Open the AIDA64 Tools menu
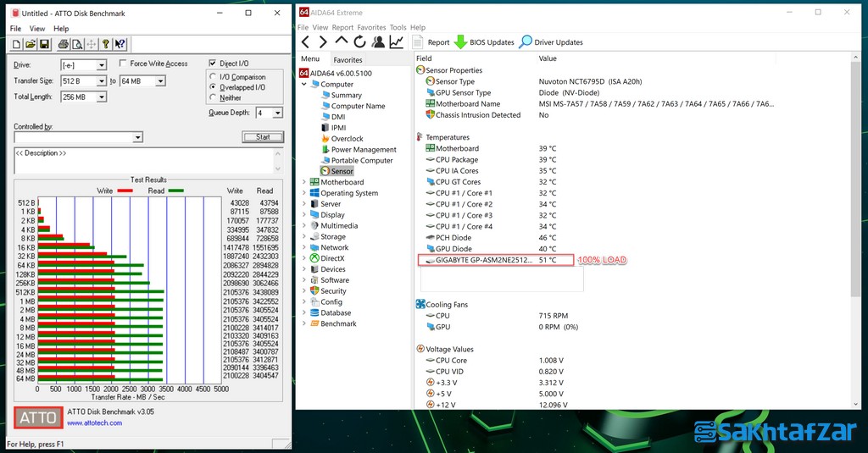This screenshot has width=868, height=453. tap(398, 27)
